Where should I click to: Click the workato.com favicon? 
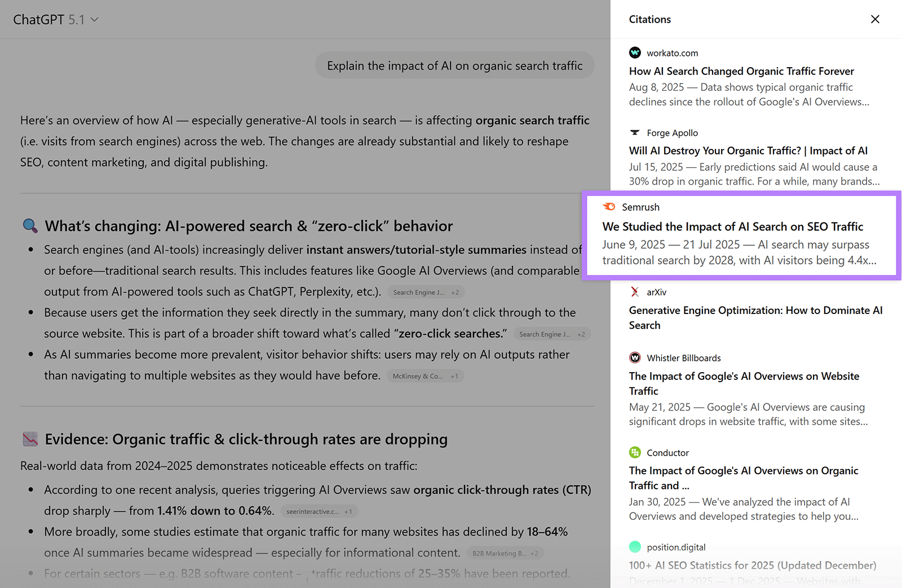pos(635,52)
